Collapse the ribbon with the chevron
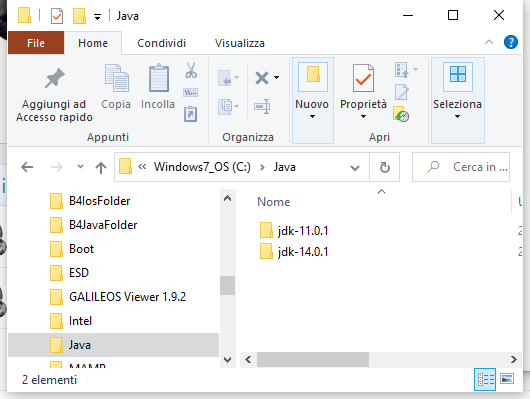The height and width of the screenshot is (399, 530). click(489, 42)
